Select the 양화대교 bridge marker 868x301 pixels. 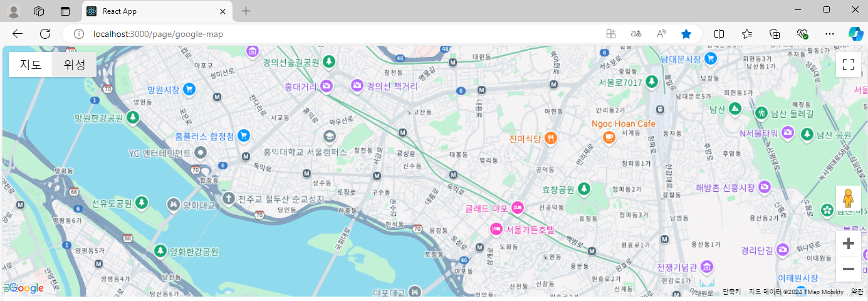174,204
